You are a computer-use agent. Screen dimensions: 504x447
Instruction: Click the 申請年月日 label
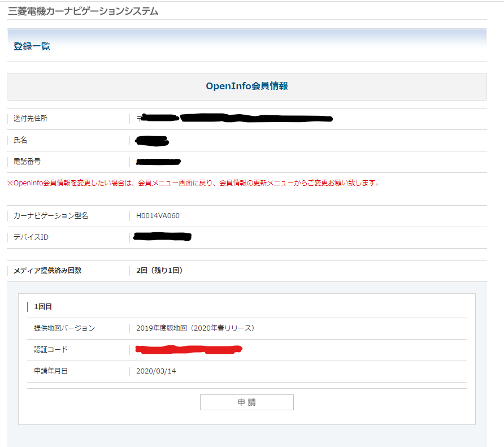[51, 371]
